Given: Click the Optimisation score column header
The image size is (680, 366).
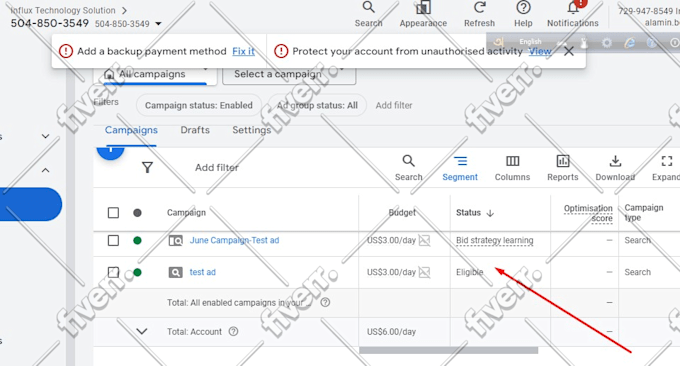Looking at the screenshot, I should point(588,213).
